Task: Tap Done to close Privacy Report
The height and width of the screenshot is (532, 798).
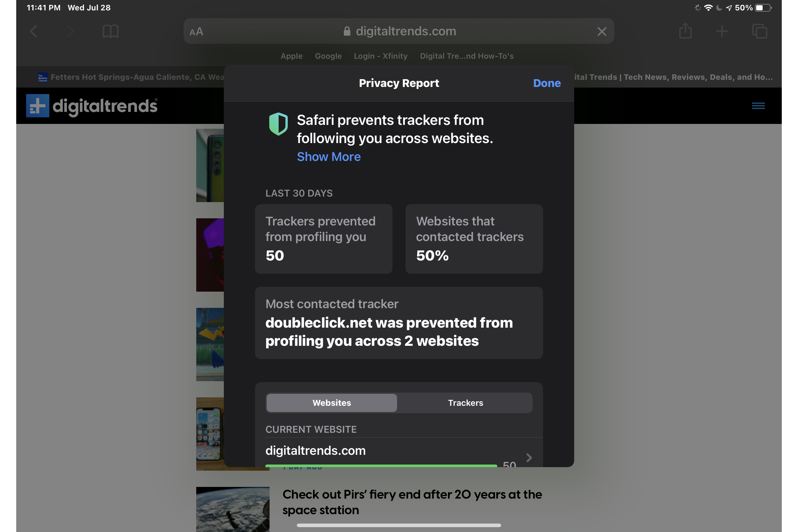Action: click(x=547, y=83)
